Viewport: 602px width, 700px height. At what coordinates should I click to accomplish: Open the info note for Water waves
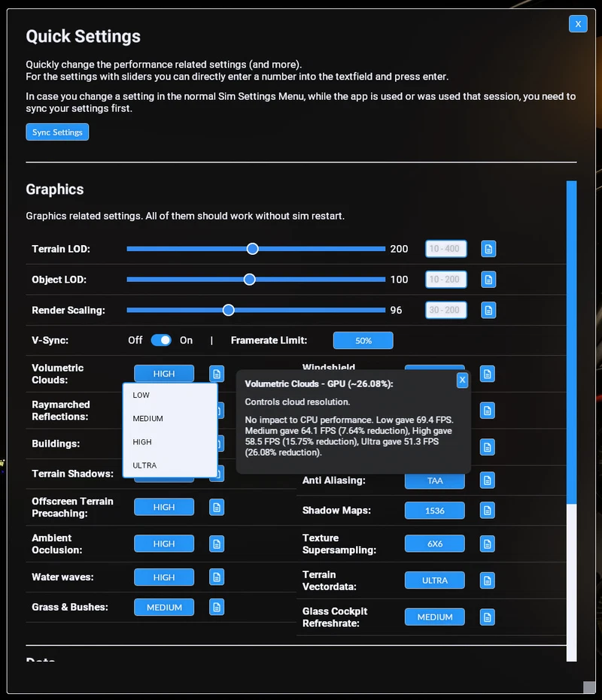pos(217,577)
